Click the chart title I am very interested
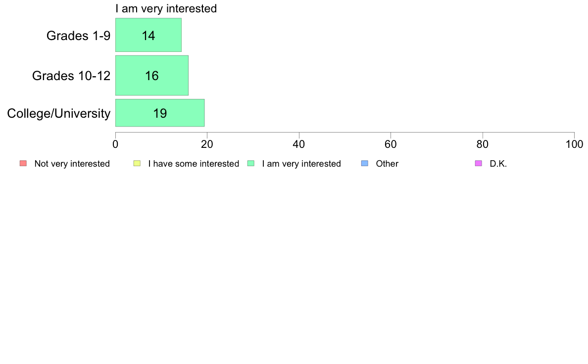 coord(166,8)
